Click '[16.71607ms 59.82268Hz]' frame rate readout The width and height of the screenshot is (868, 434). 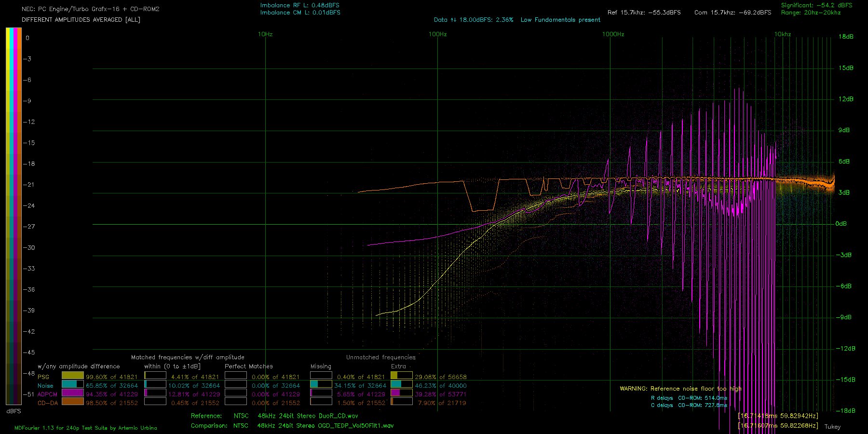click(778, 426)
